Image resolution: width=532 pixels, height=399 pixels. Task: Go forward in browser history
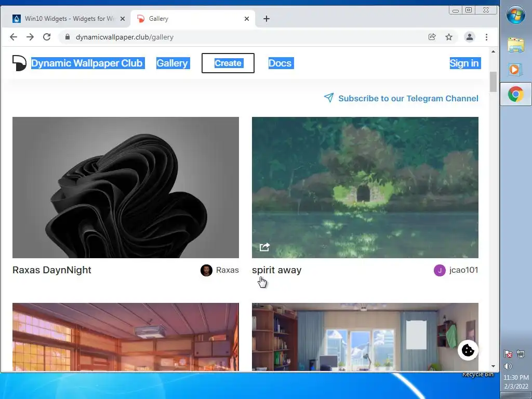tap(30, 37)
